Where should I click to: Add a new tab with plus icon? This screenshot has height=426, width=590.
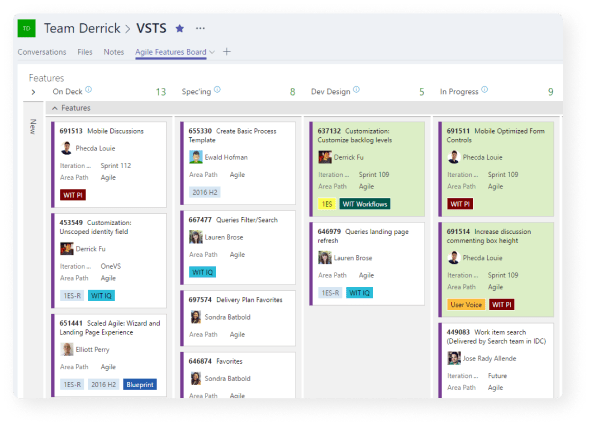[x=227, y=52]
